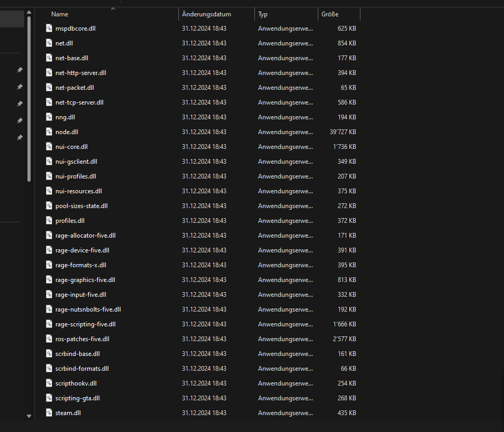Click the net-tcp-server.dll file icon
The height and width of the screenshot is (432, 504).
coord(49,102)
